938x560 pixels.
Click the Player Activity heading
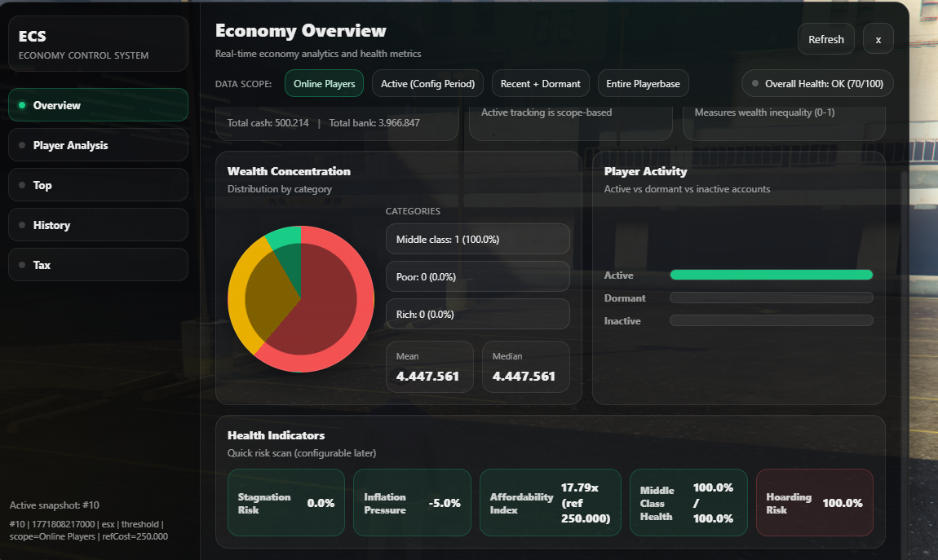click(645, 171)
